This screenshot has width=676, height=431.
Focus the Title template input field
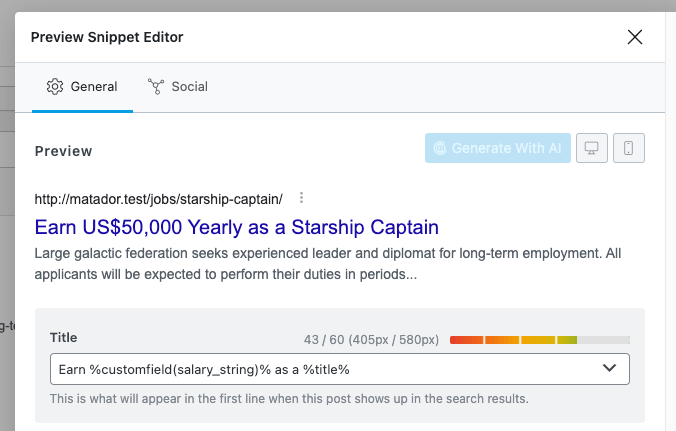pyautogui.click(x=320, y=369)
